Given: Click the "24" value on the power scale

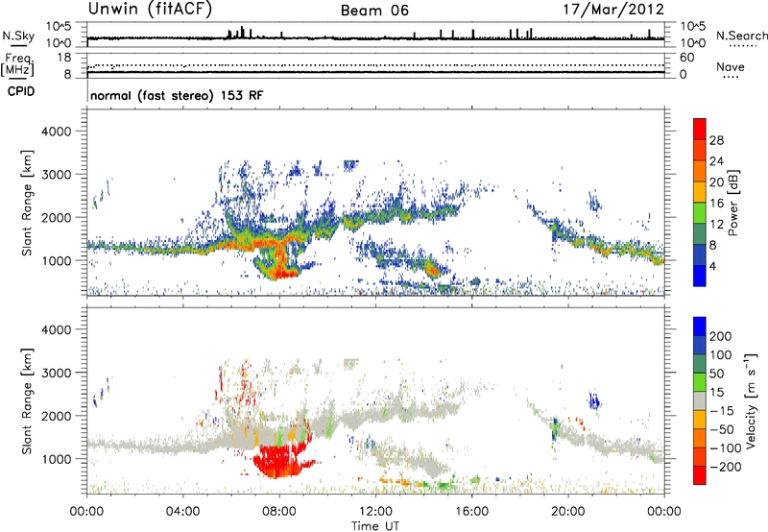Looking at the screenshot, I should (x=716, y=161).
